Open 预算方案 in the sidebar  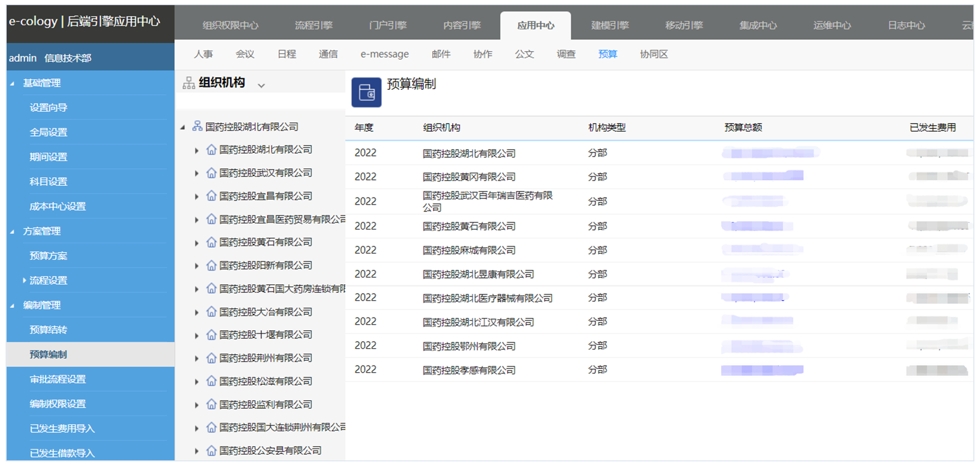48,256
